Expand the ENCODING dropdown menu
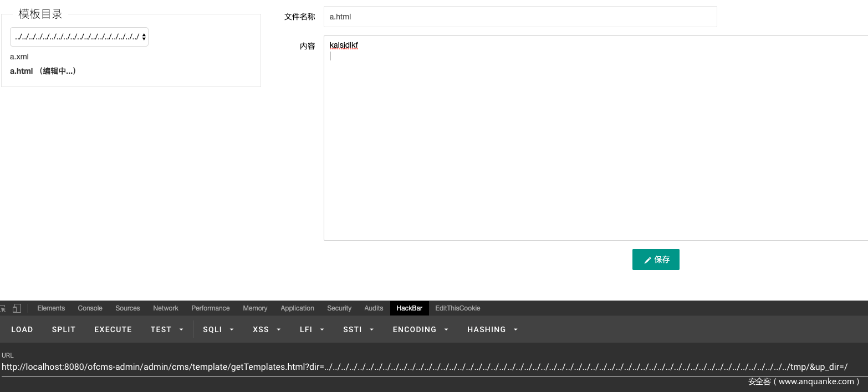This screenshot has width=868, height=392. coord(420,329)
